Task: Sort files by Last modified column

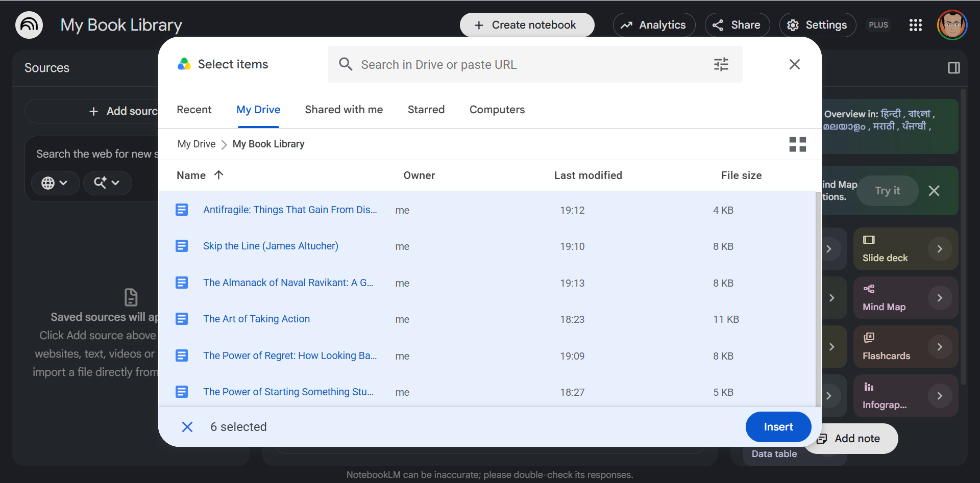Action: click(x=588, y=175)
